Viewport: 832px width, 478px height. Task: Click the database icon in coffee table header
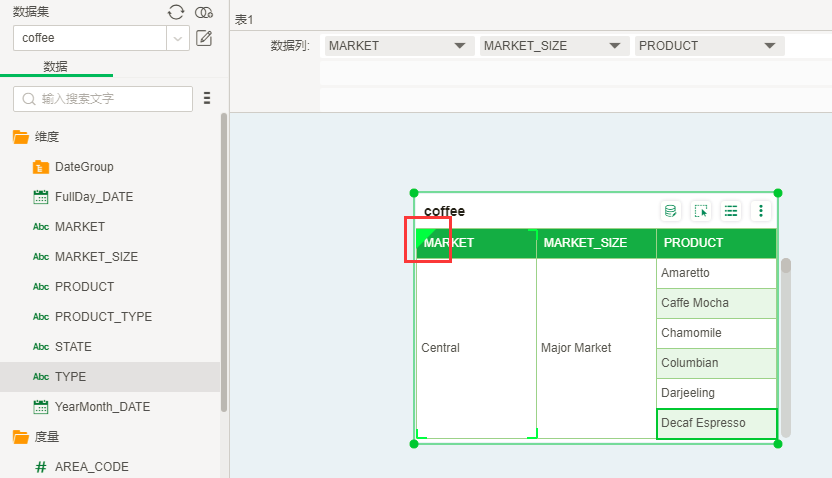coord(670,211)
